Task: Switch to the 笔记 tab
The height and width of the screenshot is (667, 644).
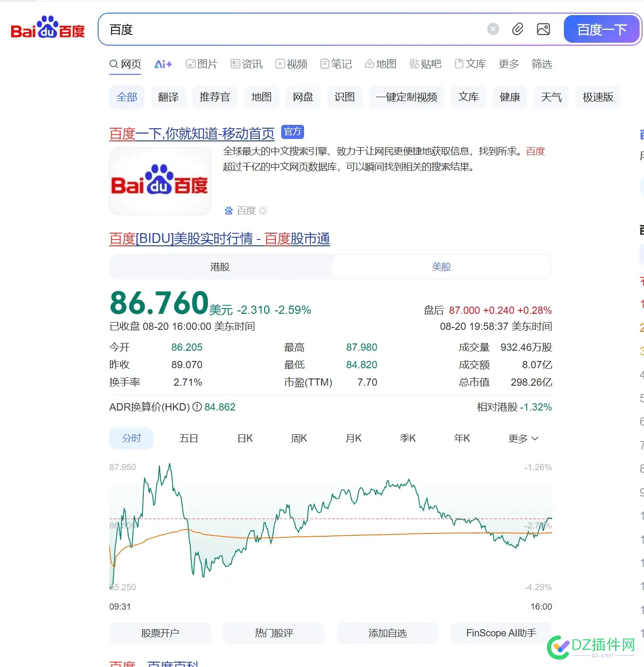Action: (x=336, y=64)
